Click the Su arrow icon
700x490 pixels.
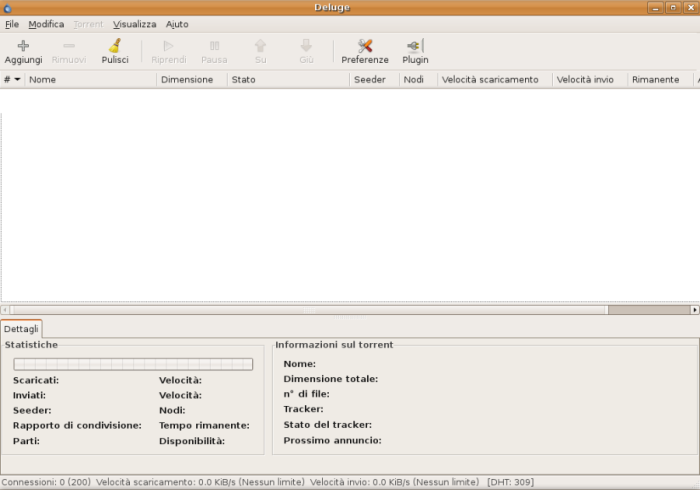[x=260, y=45]
